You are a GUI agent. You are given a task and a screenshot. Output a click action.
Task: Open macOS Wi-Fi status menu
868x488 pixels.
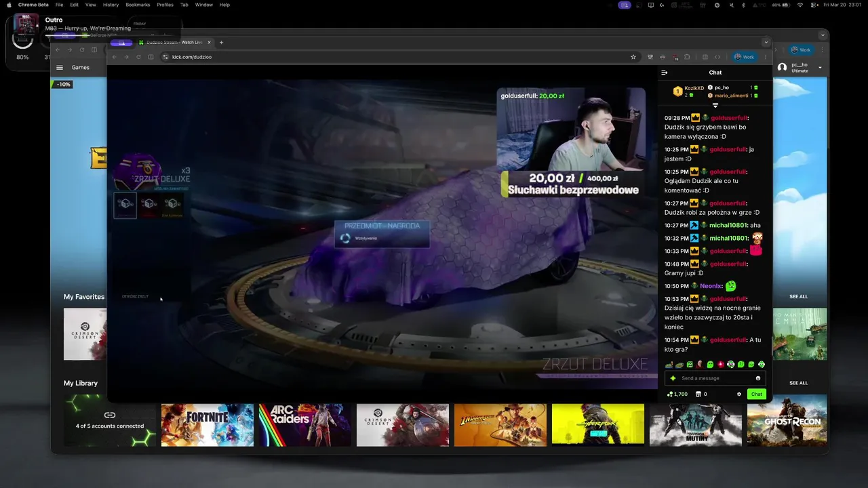[x=800, y=5]
